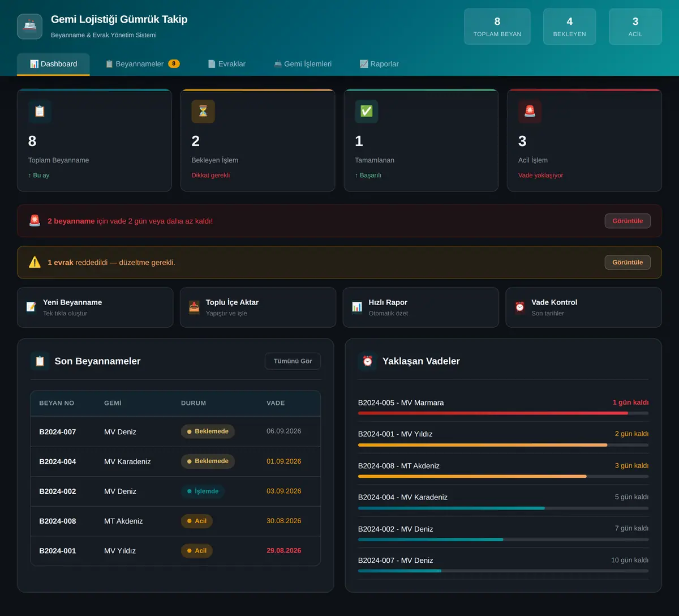Click the ship logo icon in header
679x616 pixels.
pyautogui.click(x=29, y=27)
